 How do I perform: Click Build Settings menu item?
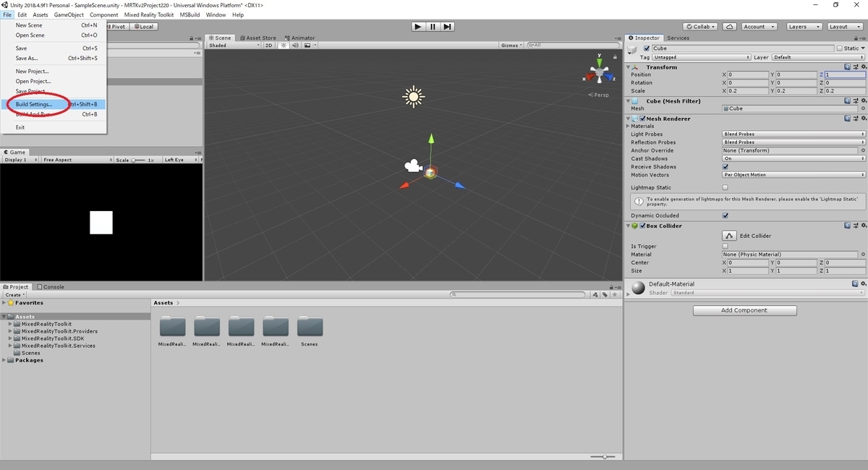[x=54, y=105]
